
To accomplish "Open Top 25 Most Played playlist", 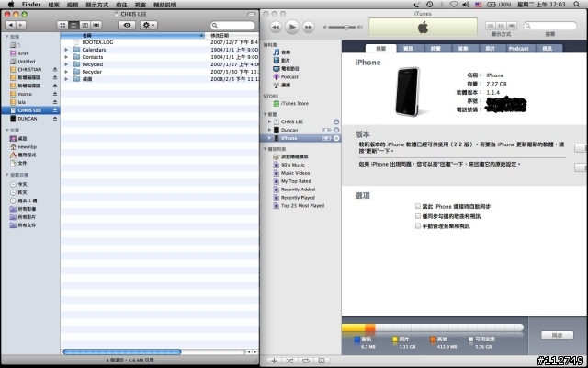I will [x=299, y=206].
